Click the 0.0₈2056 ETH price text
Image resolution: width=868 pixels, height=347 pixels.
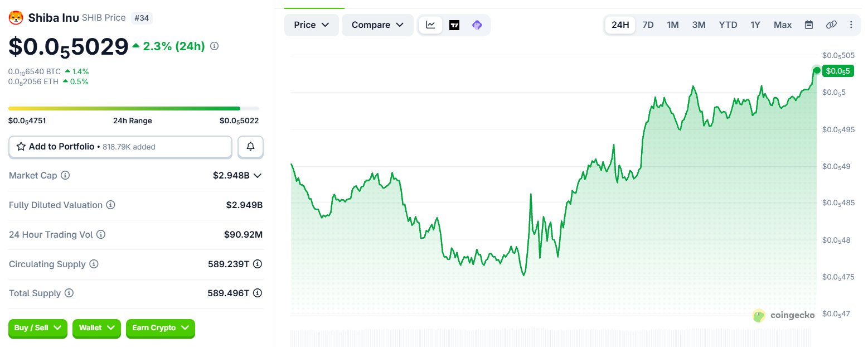(x=33, y=82)
